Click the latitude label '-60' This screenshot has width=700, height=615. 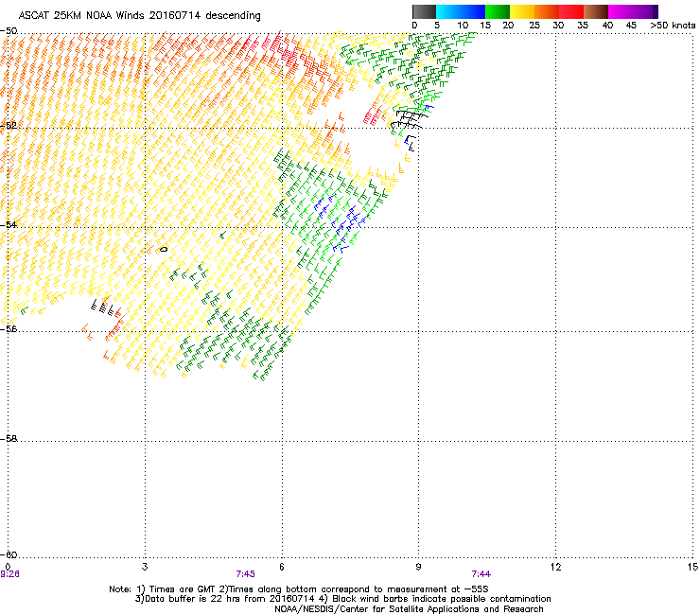9,554
